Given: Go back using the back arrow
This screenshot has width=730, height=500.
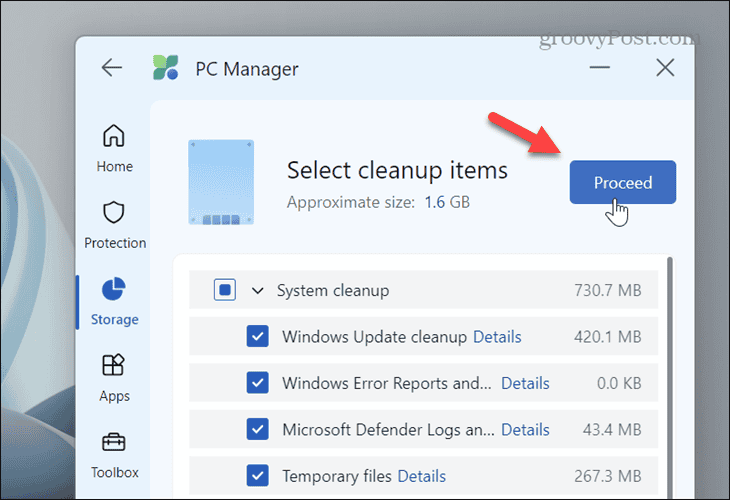Looking at the screenshot, I should (x=112, y=68).
